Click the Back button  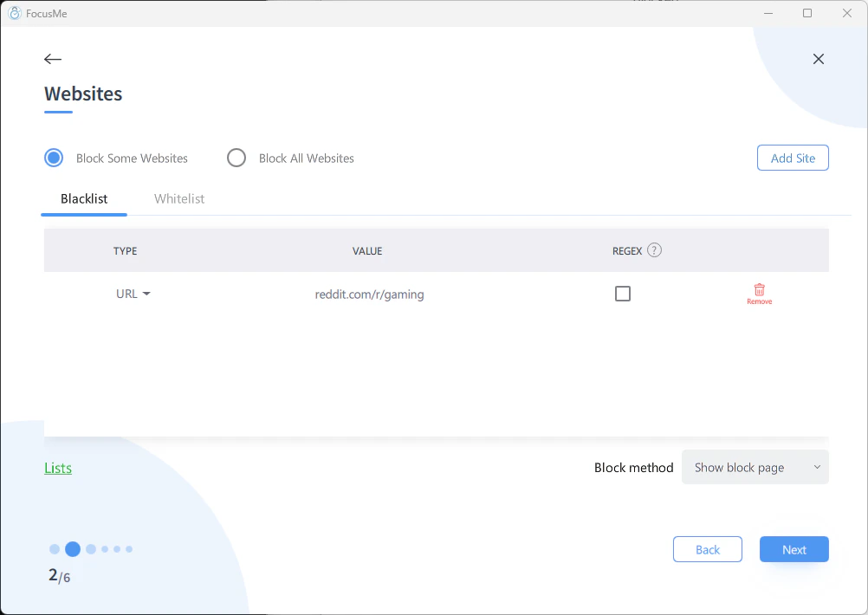[708, 549]
